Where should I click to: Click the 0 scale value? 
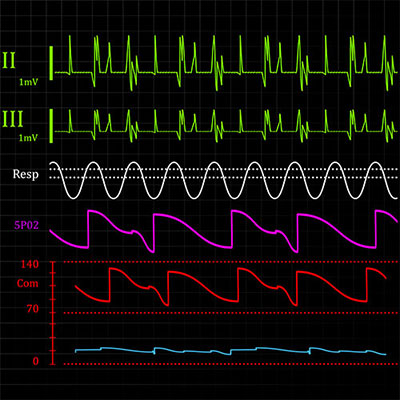(36, 361)
